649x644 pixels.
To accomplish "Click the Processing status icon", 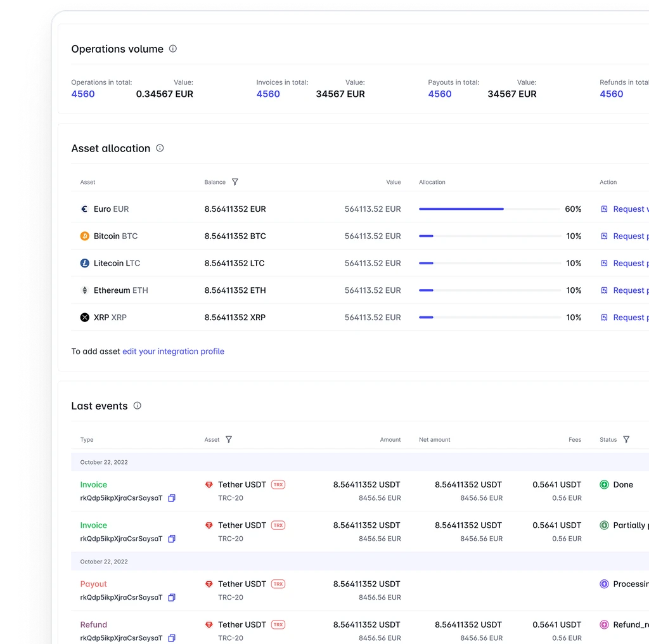I will 604,584.
